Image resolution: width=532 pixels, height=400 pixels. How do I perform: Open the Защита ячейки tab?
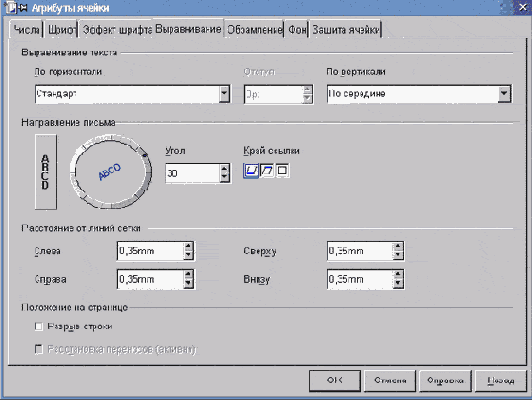346,30
